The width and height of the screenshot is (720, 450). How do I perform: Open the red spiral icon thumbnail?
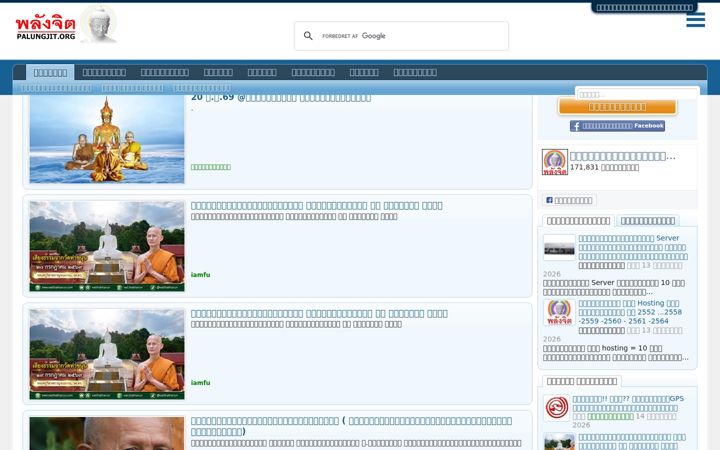(556, 408)
